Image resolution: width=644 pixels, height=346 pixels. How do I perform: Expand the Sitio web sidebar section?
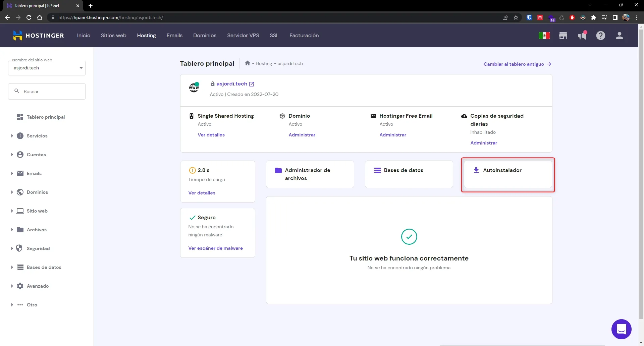tap(12, 211)
